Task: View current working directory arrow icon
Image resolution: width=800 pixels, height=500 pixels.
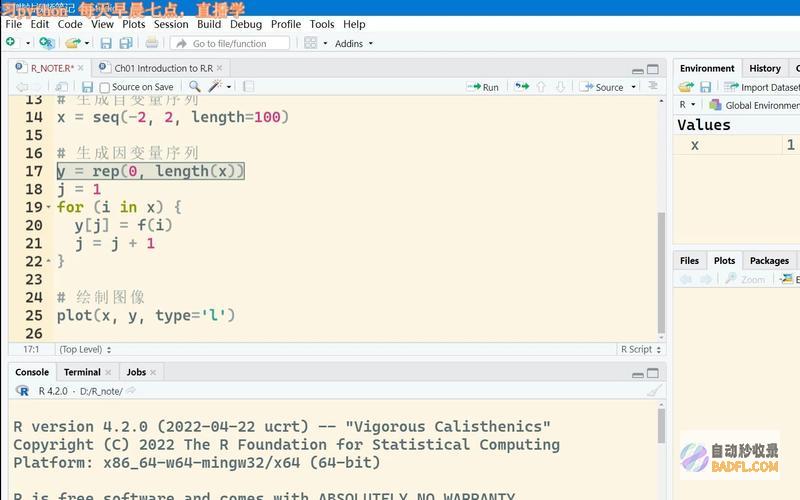Action: tap(131, 391)
